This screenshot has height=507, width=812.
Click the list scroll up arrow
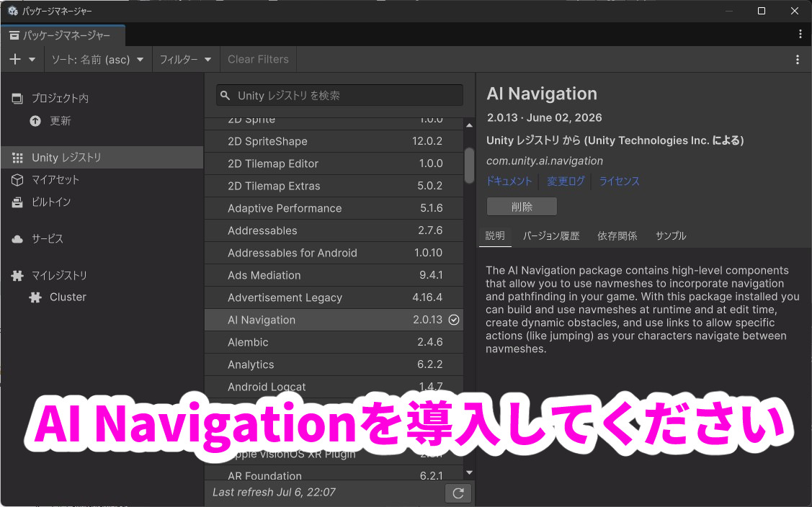(469, 125)
